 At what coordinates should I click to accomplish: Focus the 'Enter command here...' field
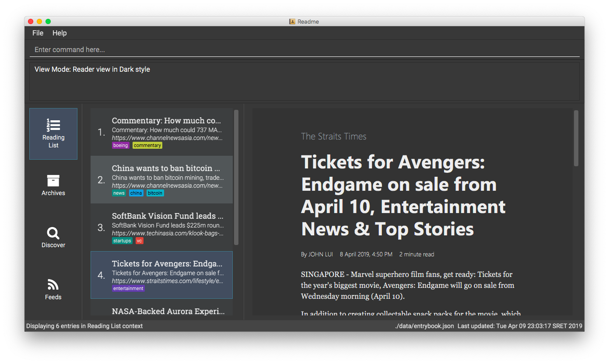click(304, 49)
